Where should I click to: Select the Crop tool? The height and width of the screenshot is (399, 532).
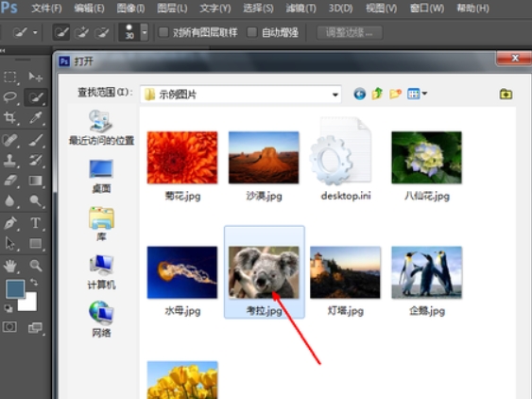tap(9, 118)
